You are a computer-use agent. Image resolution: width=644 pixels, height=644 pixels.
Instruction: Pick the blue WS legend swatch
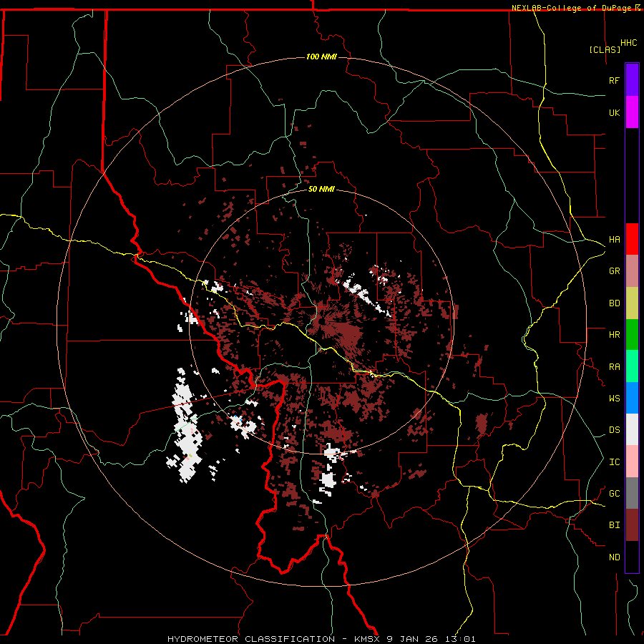click(x=632, y=398)
